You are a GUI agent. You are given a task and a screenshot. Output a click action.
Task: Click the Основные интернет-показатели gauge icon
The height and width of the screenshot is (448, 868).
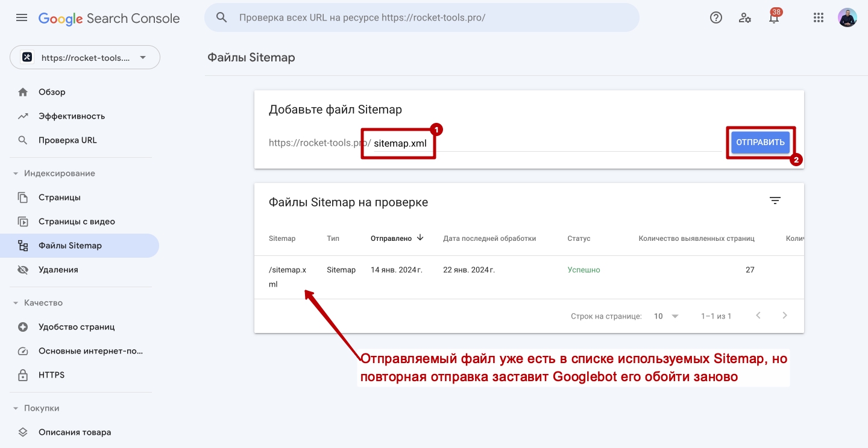point(23,351)
